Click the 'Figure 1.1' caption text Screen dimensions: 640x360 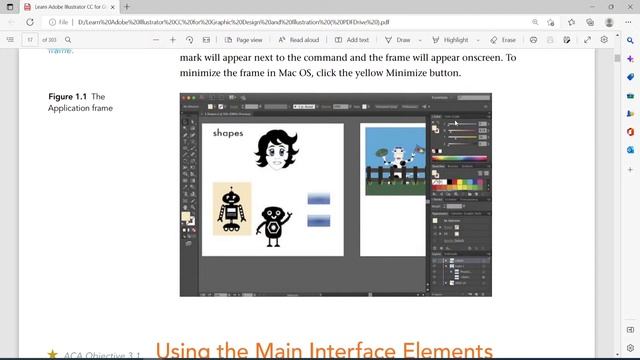[67, 97]
